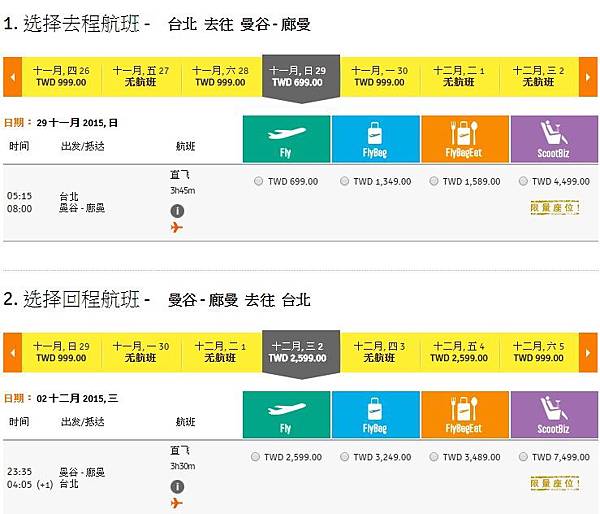Click return 限量座位 limited seats label
The width and height of the screenshot is (600, 514).
pos(555,483)
